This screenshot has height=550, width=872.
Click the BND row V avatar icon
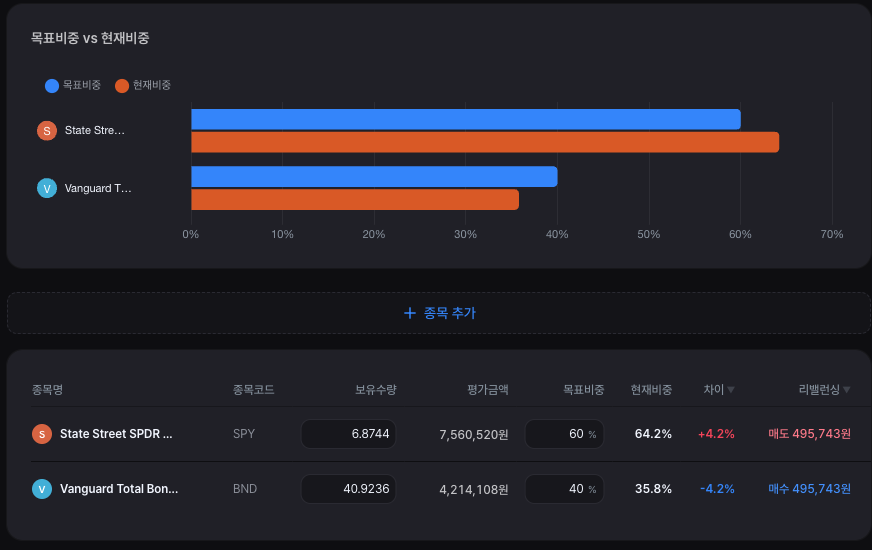coord(42,489)
